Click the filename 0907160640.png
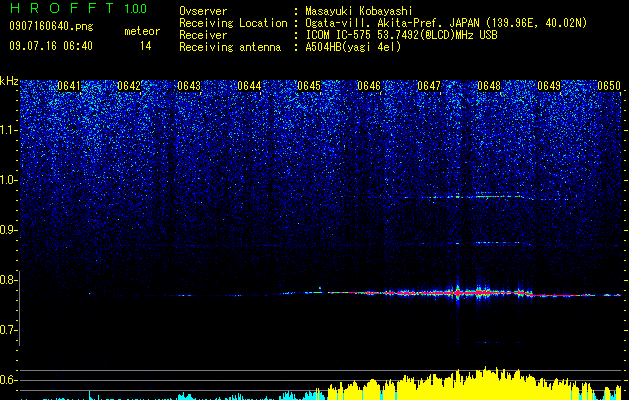The height and width of the screenshot is (400, 629). (51, 27)
